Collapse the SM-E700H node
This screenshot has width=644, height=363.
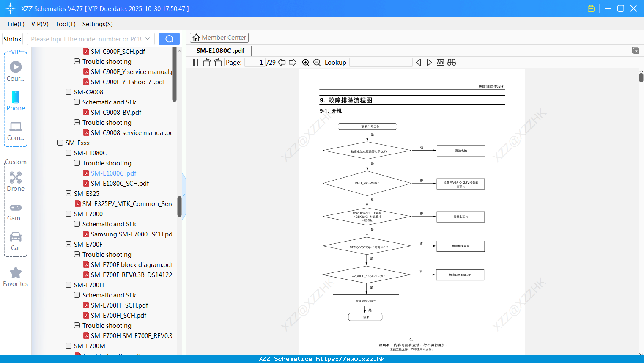[69, 285]
